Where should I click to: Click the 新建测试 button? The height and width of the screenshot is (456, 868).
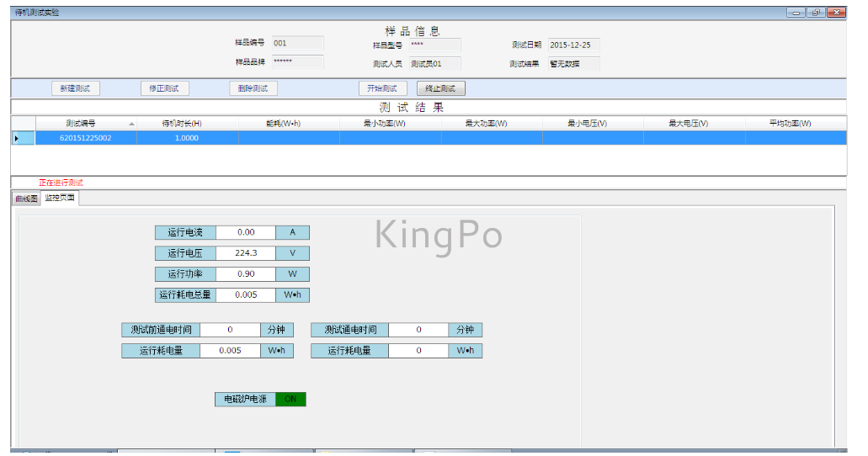[75, 88]
